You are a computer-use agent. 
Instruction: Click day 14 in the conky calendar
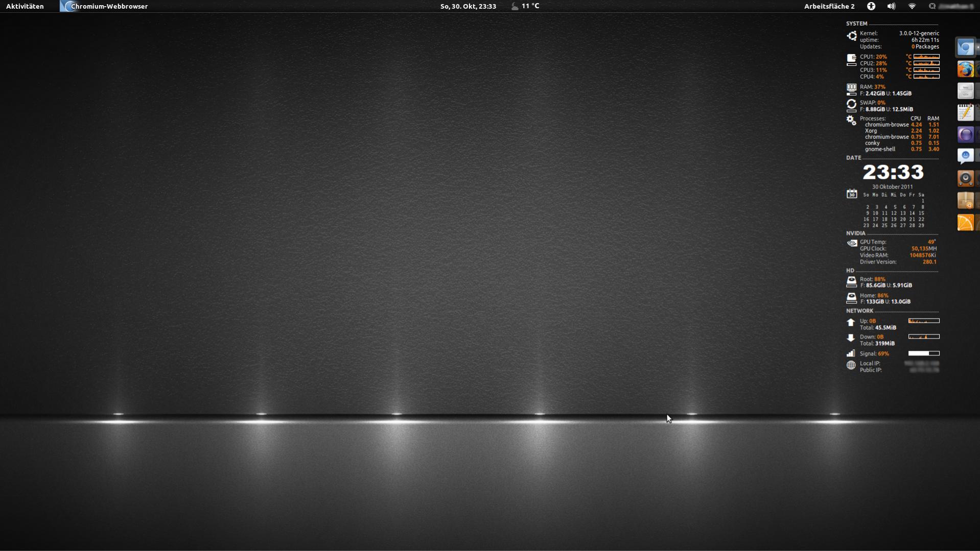(x=912, y=213)
